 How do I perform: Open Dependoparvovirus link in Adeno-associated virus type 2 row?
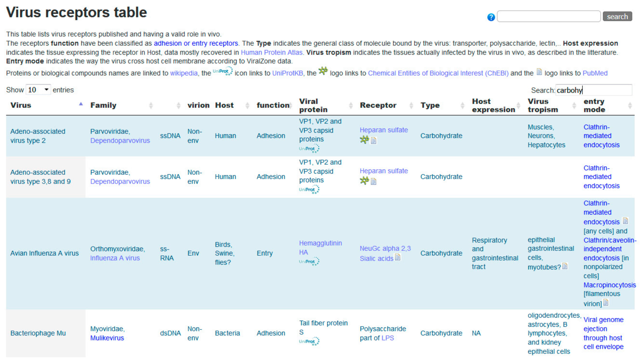(120, 141)
